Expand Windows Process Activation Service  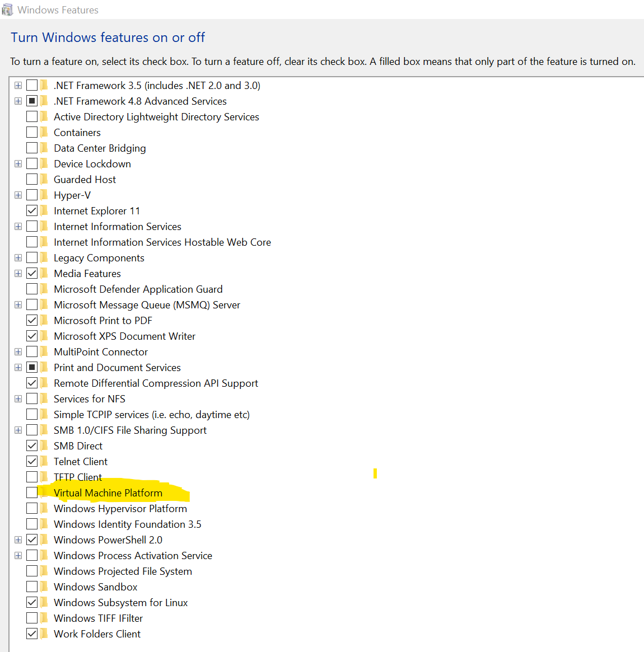(18, 556)
